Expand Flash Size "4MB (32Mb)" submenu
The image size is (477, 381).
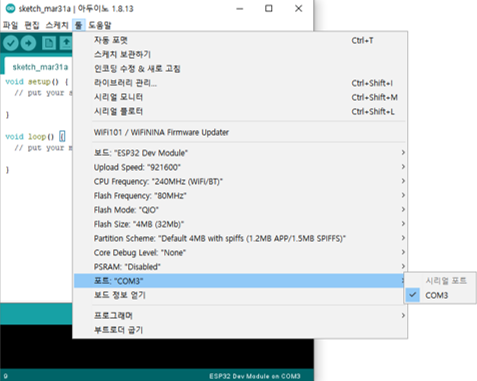pos(240,224)
